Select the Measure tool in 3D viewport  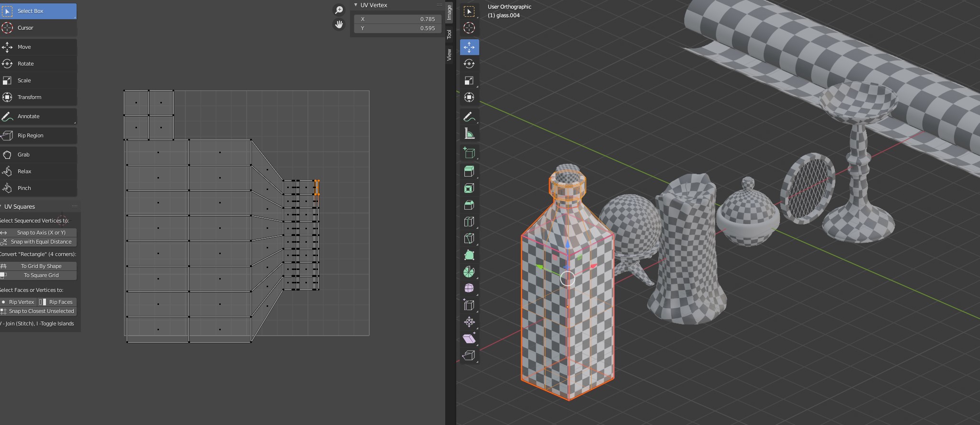[x=469, y=134]
